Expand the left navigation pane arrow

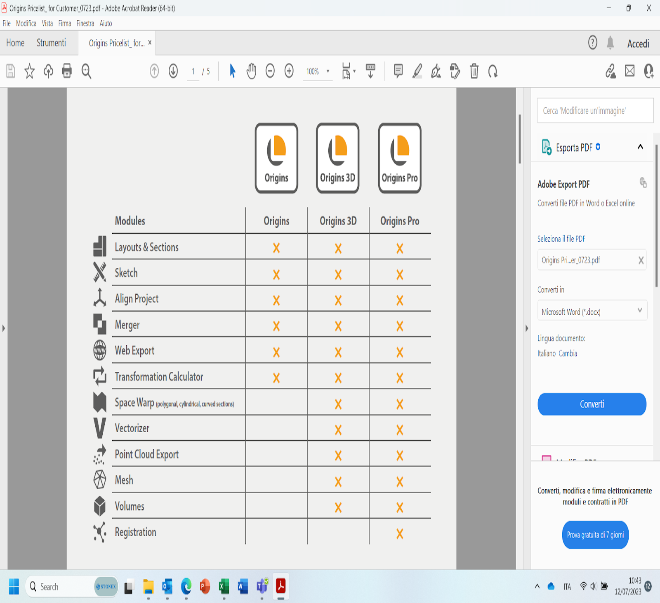pos(3,328)
